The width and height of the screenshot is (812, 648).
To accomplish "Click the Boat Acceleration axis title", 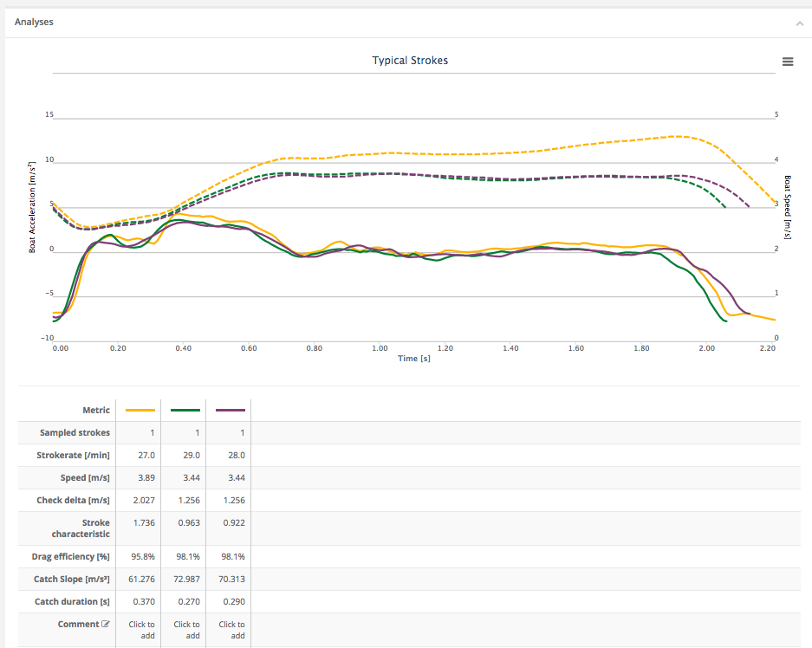I will [33, 205].
